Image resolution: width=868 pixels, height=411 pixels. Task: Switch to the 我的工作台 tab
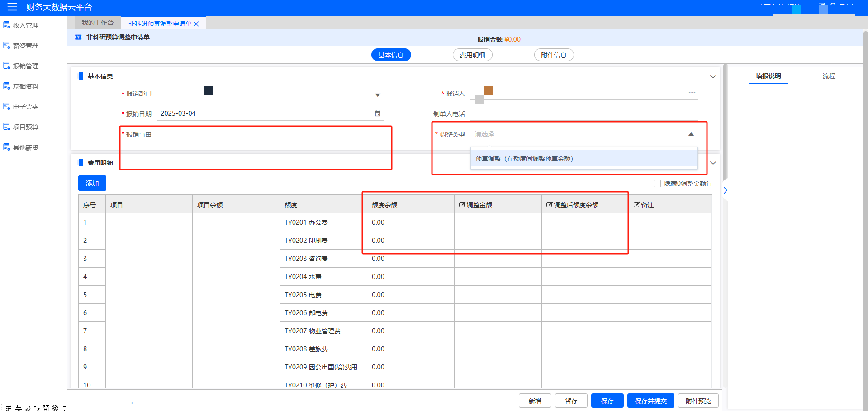click(98, 23)
